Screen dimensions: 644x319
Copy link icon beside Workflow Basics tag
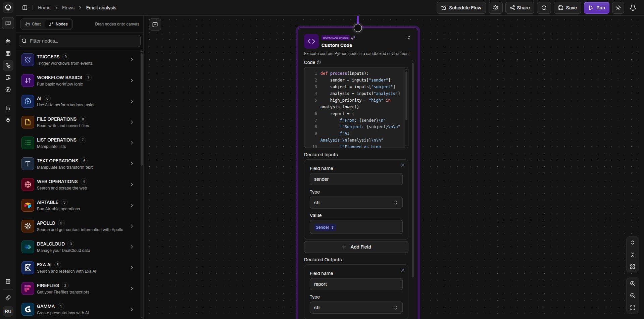coord(353,38)
